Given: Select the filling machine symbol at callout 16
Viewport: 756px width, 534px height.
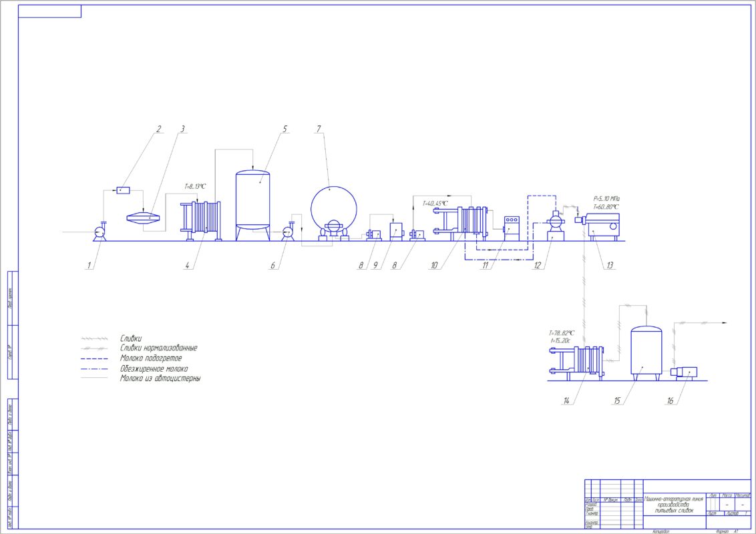Looking at the screenshot, I should click(684, 374).
